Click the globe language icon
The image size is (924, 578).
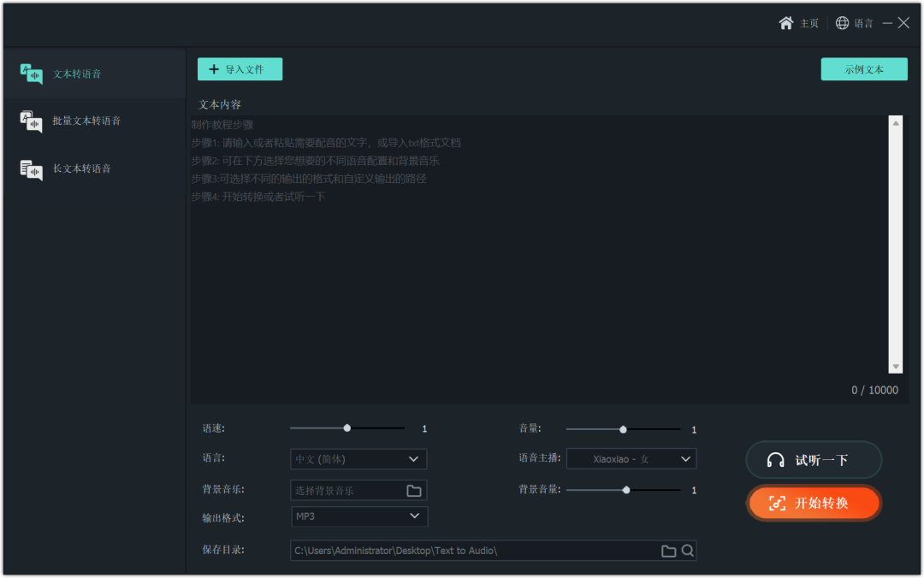(x=842, y=23)
